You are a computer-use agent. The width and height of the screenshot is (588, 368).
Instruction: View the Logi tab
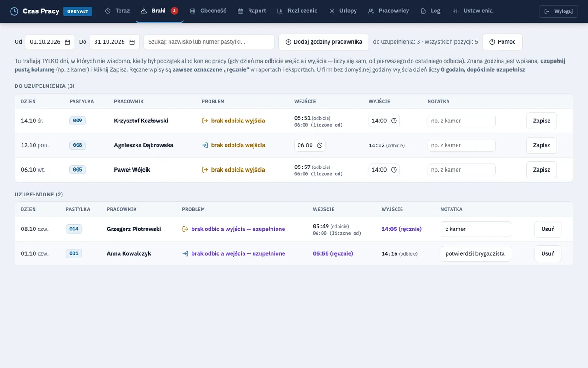(x=431, y=11)
